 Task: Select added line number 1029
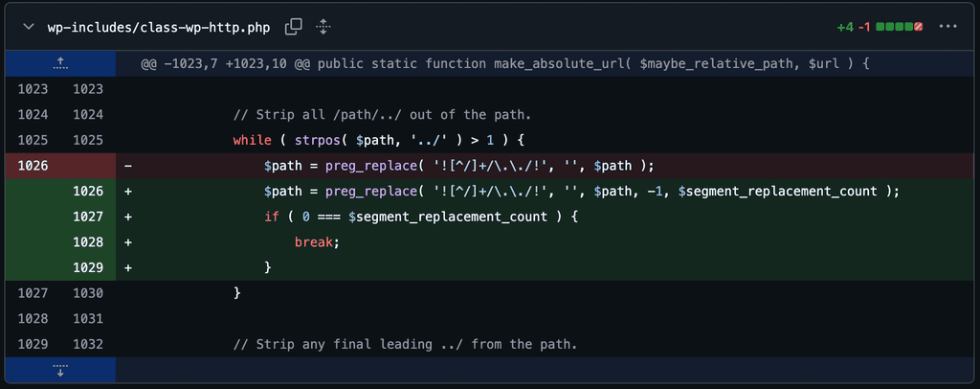click(88, 267)
